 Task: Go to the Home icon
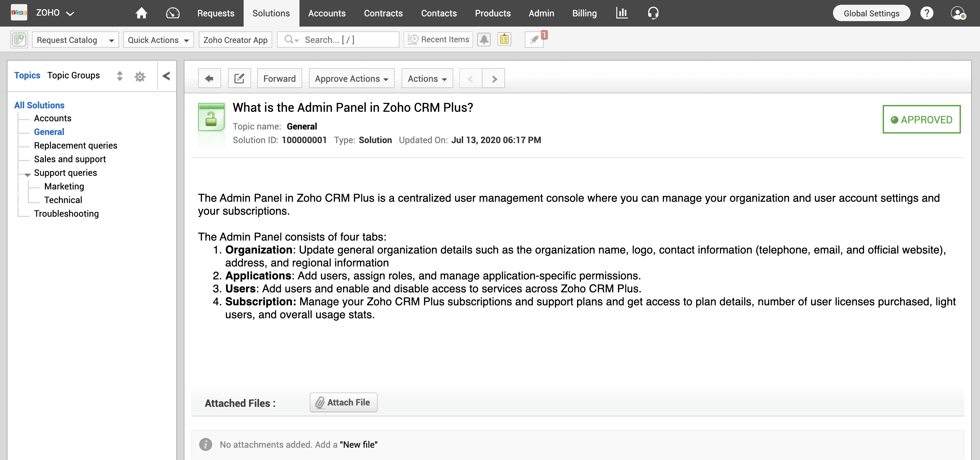click(x=141, y=13)
